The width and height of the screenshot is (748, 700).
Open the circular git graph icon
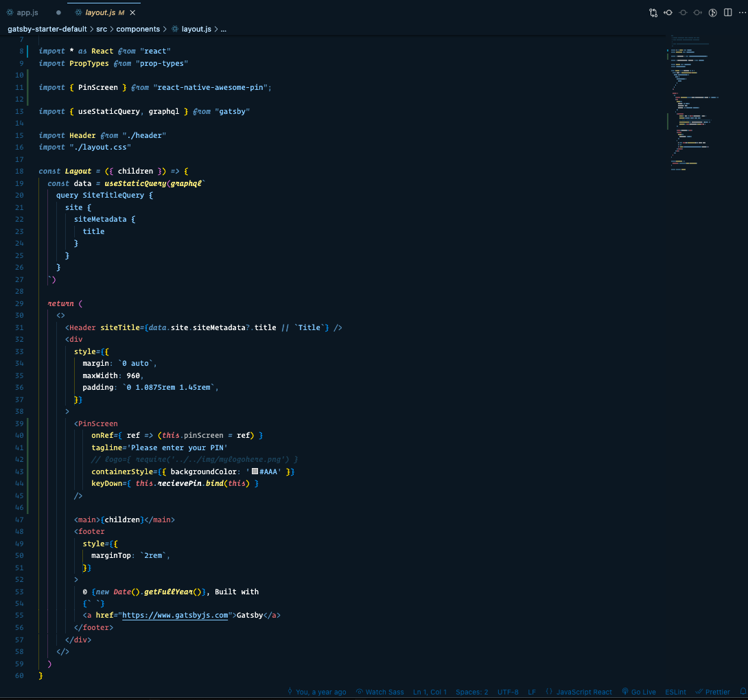tap(713, 13)
